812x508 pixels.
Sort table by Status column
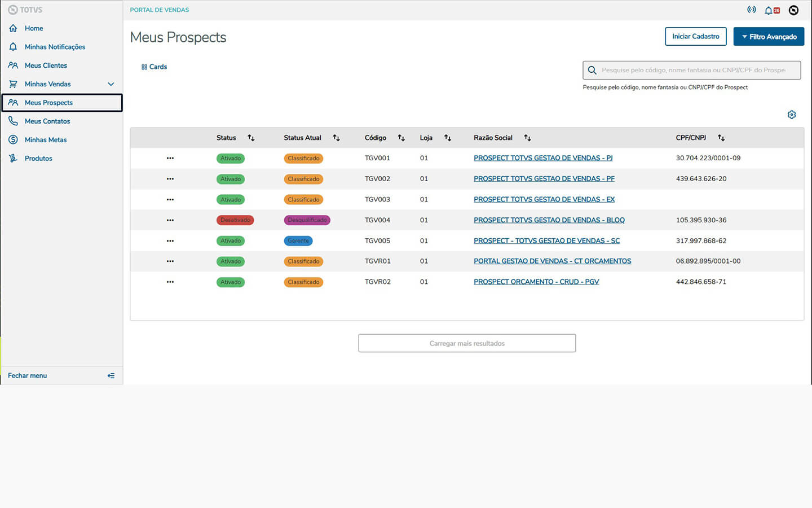tap(251, 138)
